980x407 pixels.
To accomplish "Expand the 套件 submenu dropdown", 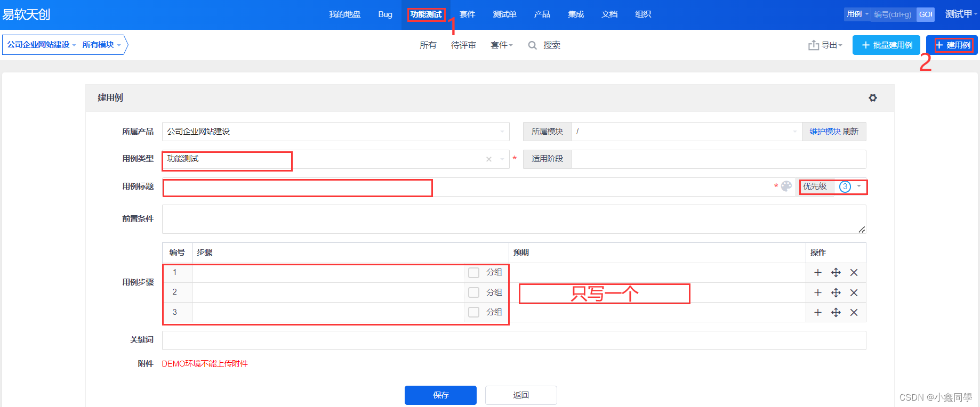I will tap(501, 45).
